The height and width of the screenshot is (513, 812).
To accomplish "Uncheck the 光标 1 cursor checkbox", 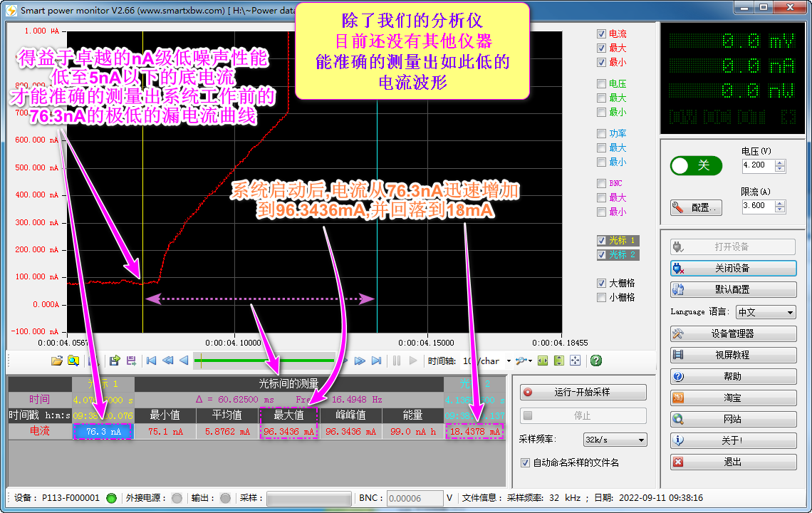I will (602, 240).
